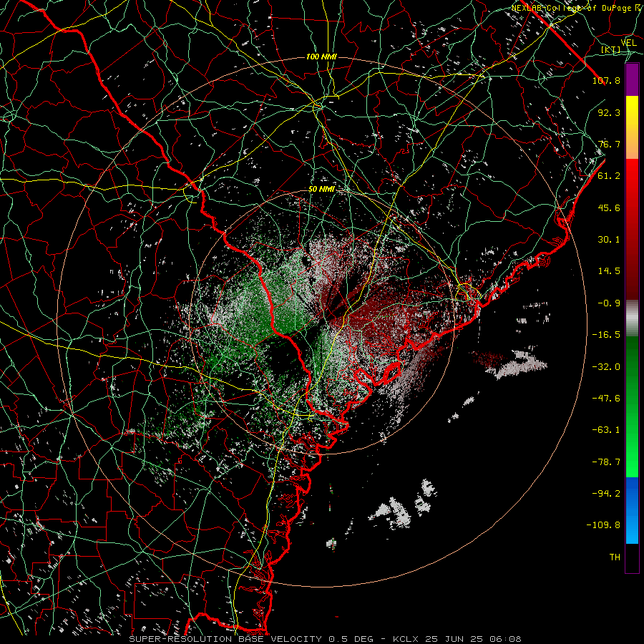Click the -78.7 velocity scale value
This screenshot has width=644, height=644.
pyautogui.click(x=606, y=462)
